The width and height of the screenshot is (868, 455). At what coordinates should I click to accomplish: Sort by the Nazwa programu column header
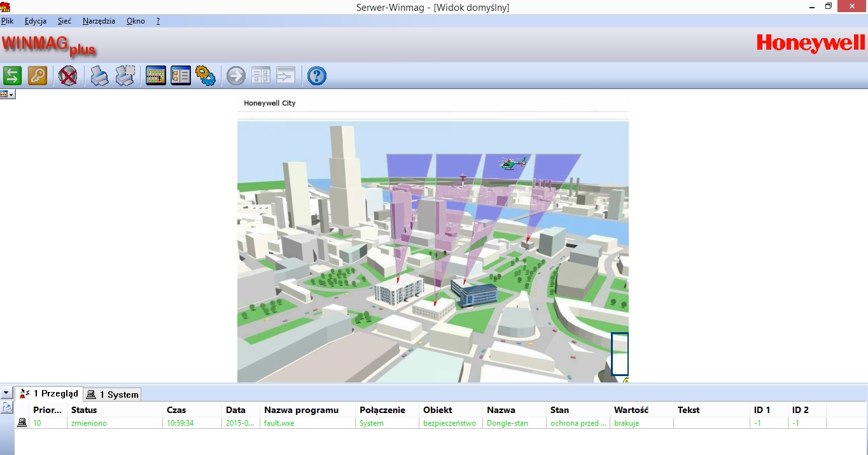pyautogui.click(x=308, y=410)
